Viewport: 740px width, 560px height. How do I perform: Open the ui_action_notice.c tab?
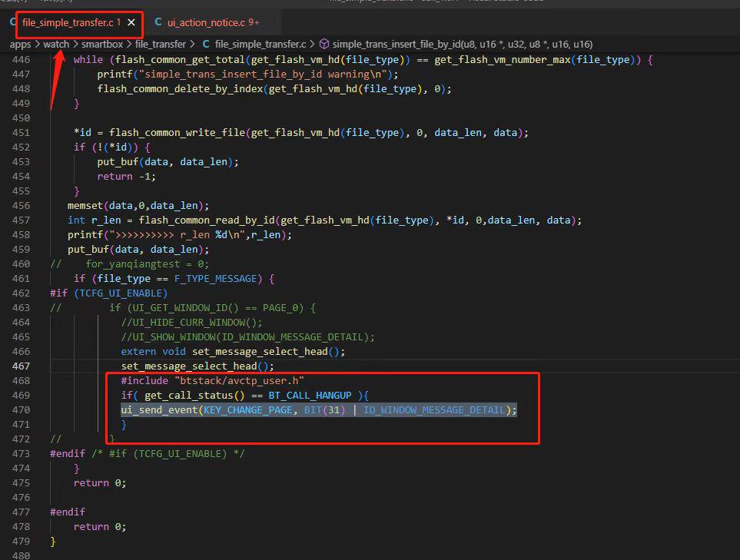point(213,22)
